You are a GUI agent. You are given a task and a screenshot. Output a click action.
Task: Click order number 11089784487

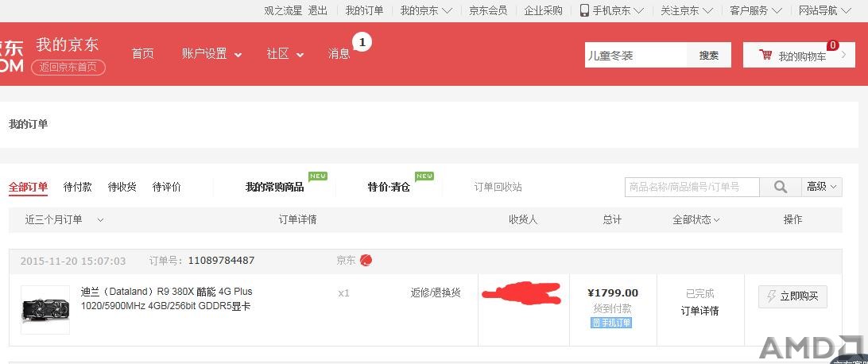[222, 260]
